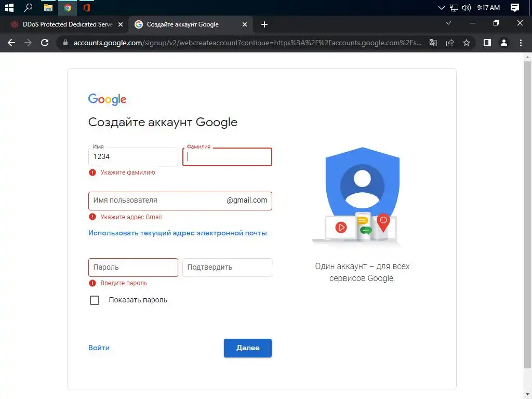532x399 pixels.
Task: Open the Chrome profile menu
Action: pyautogui.click(x=504, y=43)
